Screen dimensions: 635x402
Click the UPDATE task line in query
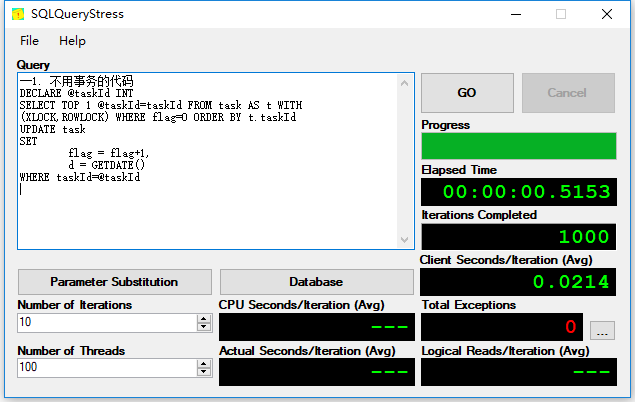coord(53,129)
